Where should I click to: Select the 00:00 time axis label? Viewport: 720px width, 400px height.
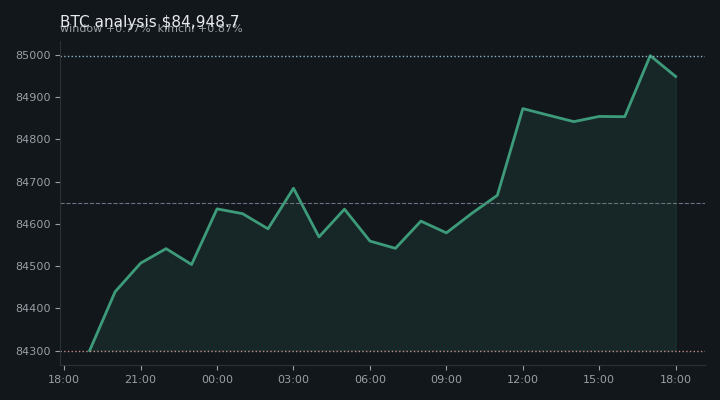(x=217, y=379)
